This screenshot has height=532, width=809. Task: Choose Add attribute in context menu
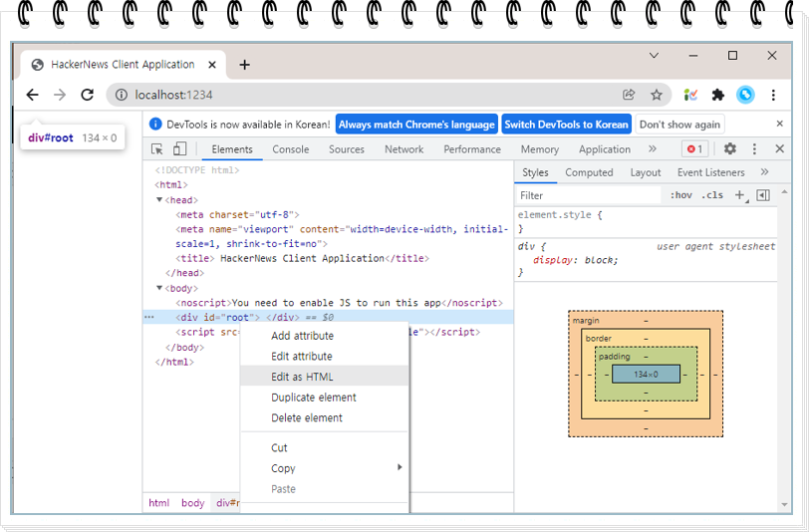325,336
